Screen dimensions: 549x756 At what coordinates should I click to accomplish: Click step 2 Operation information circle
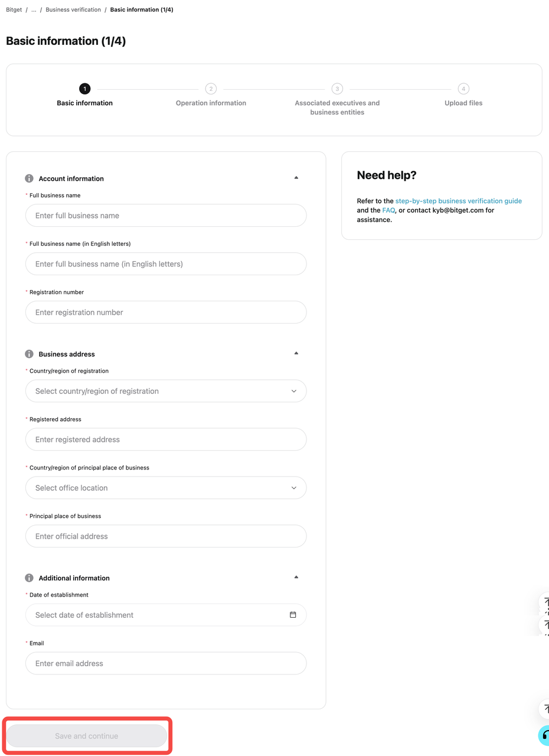pyautogui.click(x=211, y=89)
